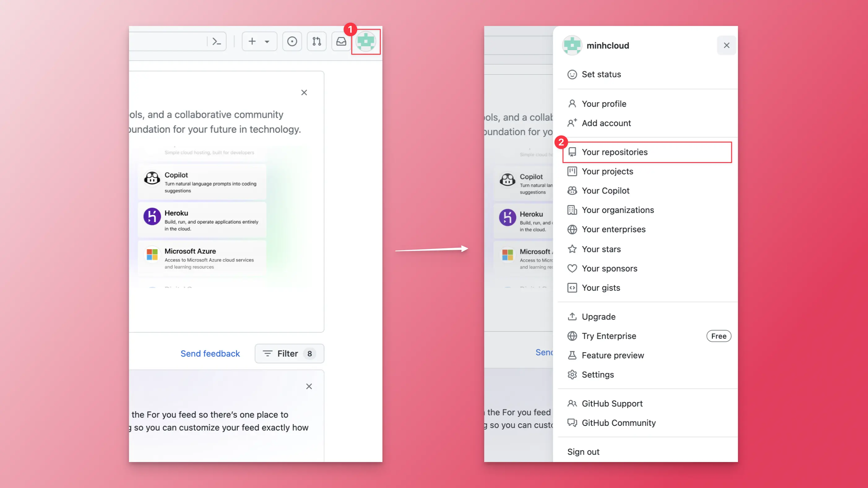Click Sign out in user menu

(x=647, y=452)
